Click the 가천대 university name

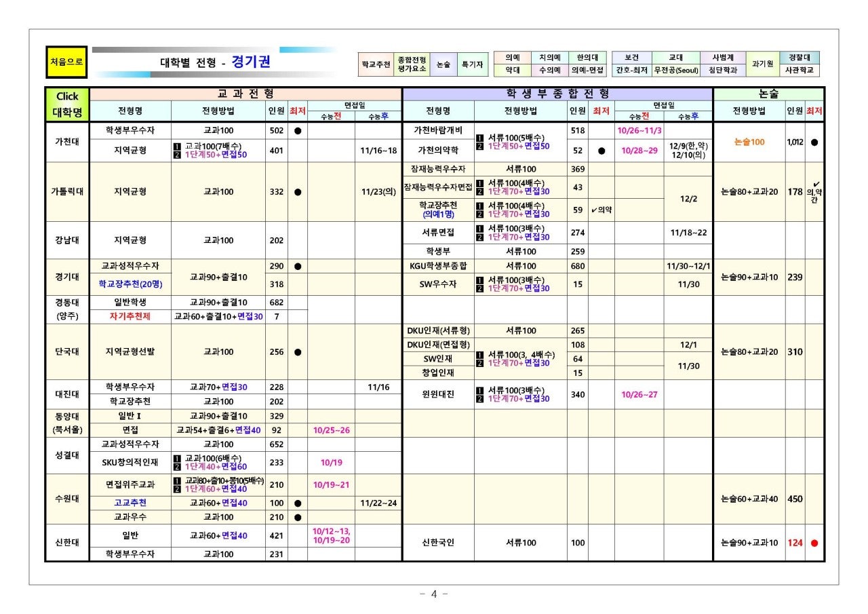click(x=68, y=142)
